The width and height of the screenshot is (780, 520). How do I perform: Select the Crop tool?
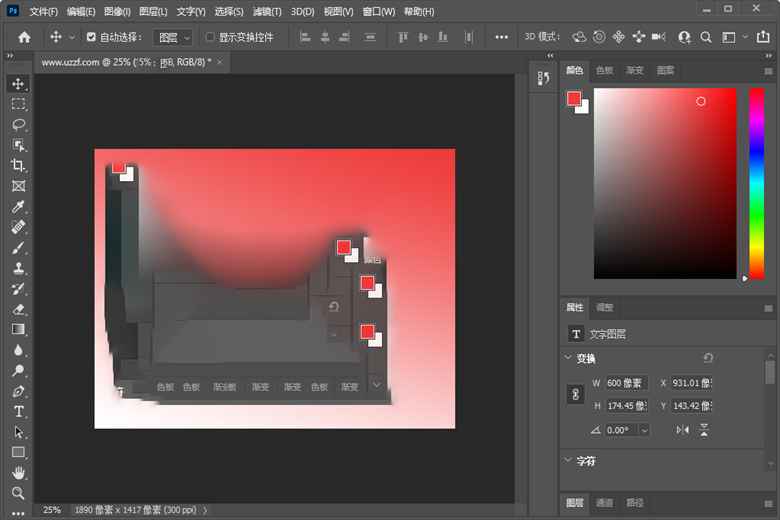click(x=18, y=165)
